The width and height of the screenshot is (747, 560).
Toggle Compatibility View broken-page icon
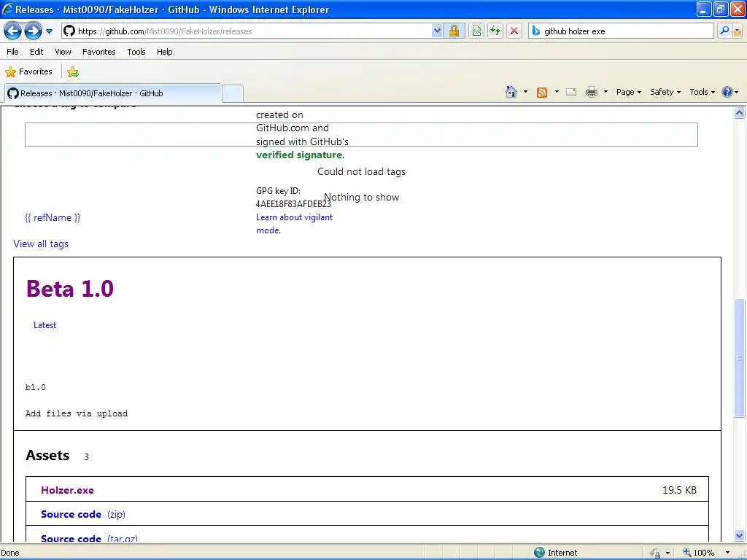[476, 31]
